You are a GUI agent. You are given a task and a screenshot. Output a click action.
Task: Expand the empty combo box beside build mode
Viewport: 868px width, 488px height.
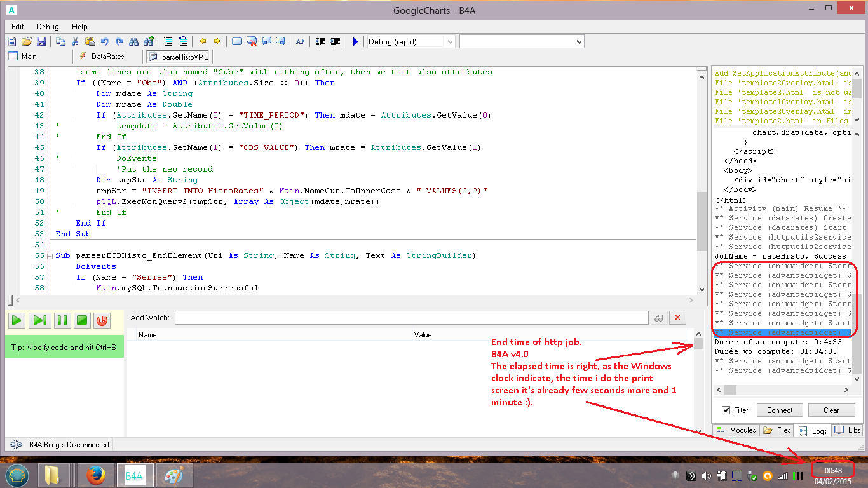578,42
